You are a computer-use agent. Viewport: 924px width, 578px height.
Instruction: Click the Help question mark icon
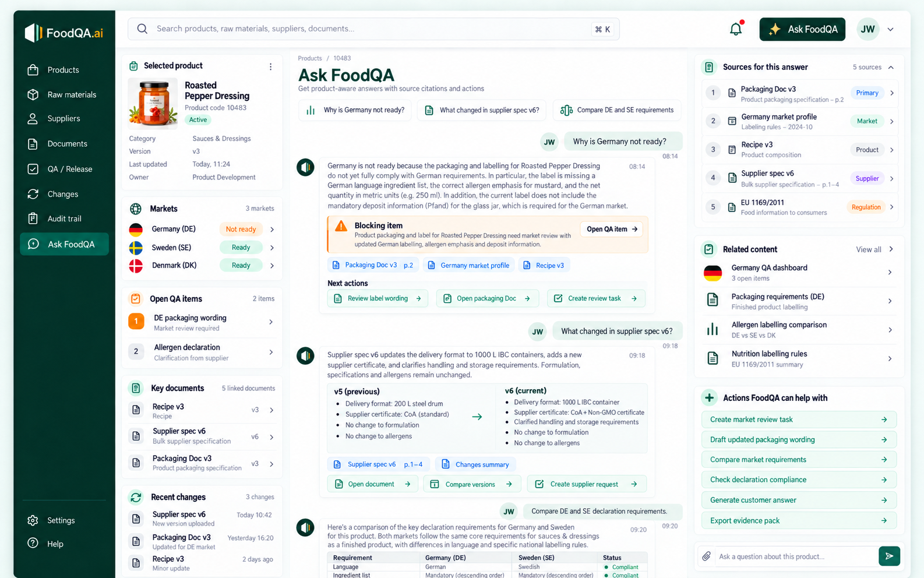pos(33,544)
